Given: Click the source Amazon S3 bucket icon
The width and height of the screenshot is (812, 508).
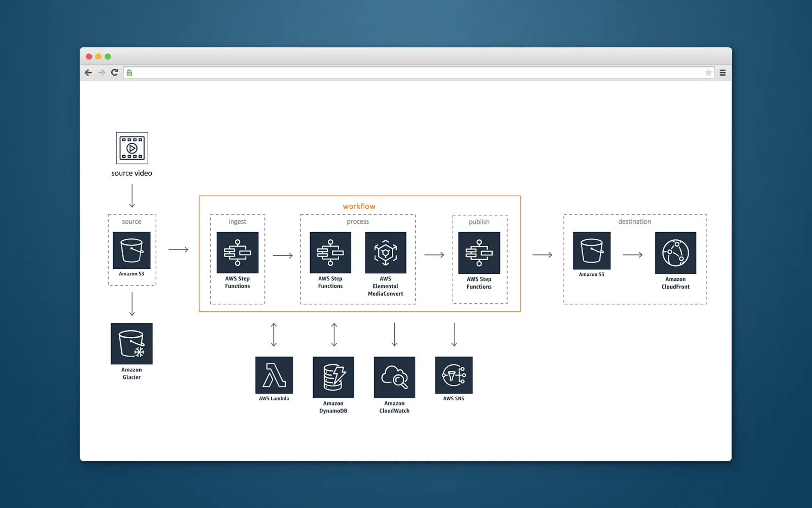Looking at the screenshot, I should click(x=131, y=250).
